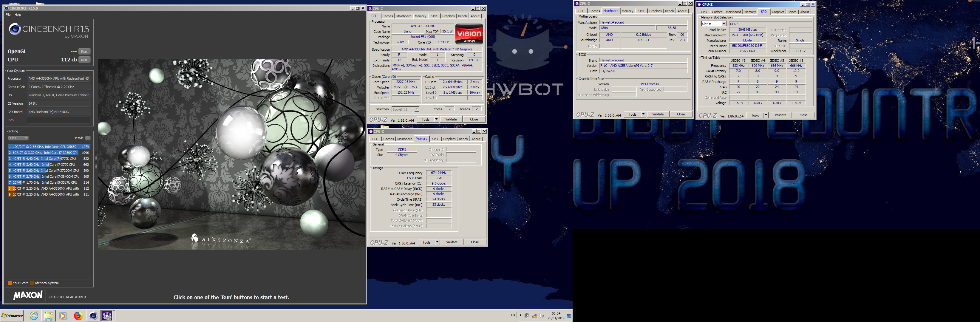
Task: Show hidden tray icons arrow
Action: (520, 315)
